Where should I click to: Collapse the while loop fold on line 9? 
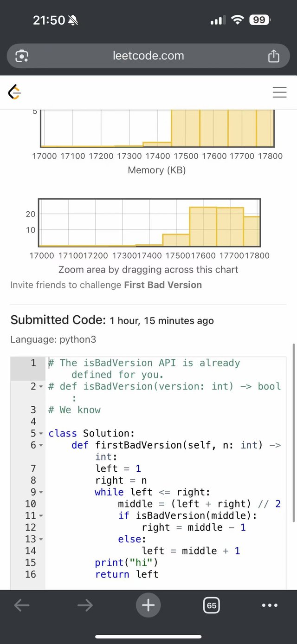pos(41,492)
